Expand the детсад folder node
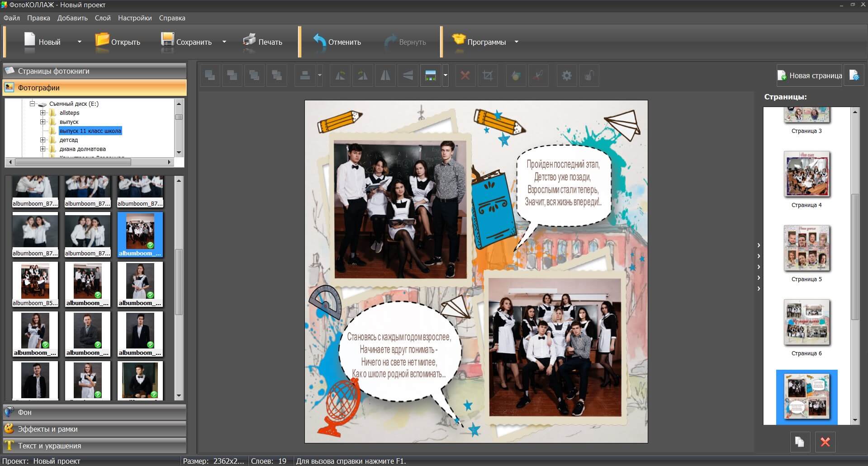Screen dimensions: 868x466 point(43,140)
